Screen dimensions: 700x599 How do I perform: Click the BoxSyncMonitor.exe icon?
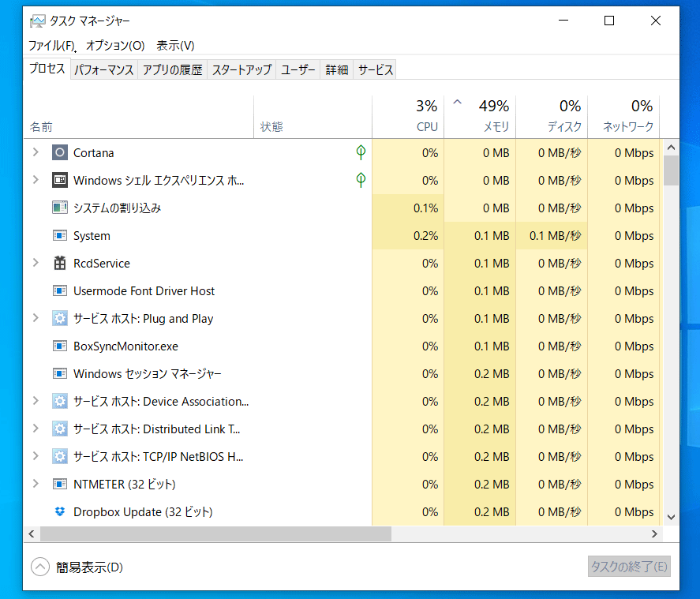click(x=60, y=346)
